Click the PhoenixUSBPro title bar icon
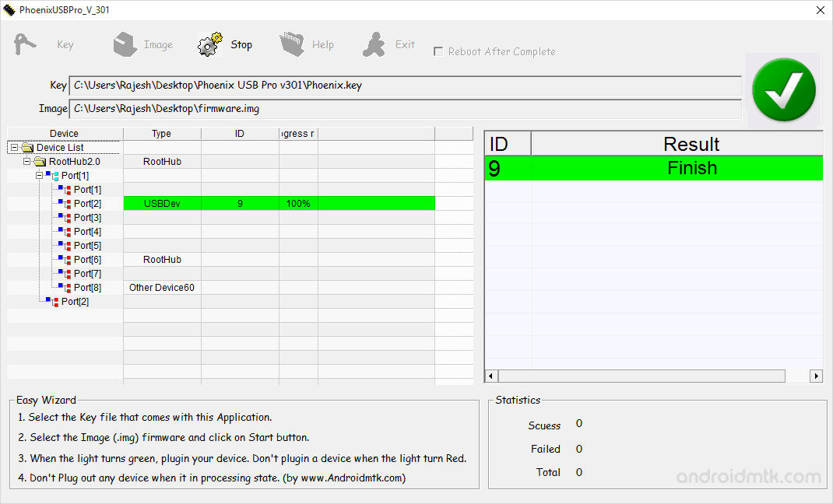The width and height of the screenshot is (833, 504). (x=8, y=9)
